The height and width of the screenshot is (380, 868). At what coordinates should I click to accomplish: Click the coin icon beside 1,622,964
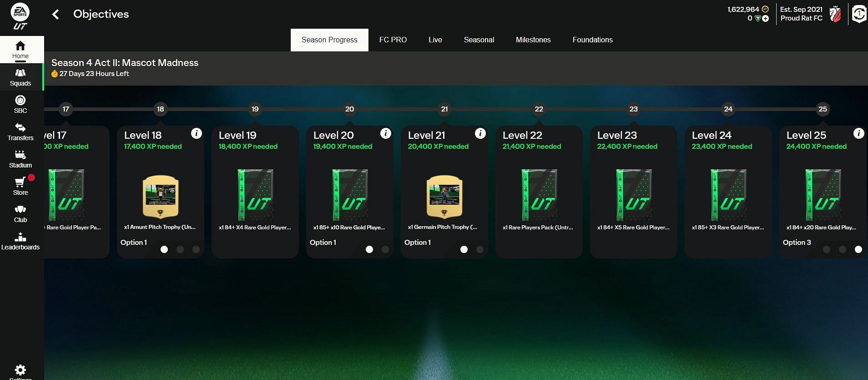coord(765,9)
